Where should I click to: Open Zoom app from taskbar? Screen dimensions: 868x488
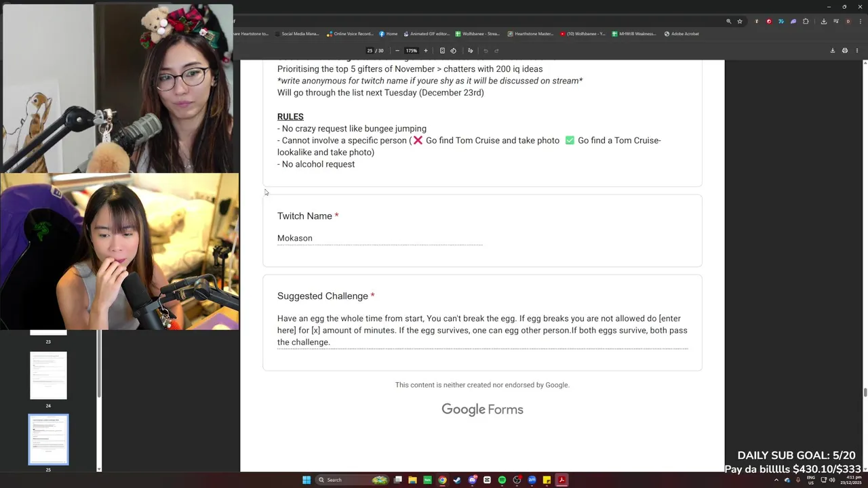click(532, 480)
